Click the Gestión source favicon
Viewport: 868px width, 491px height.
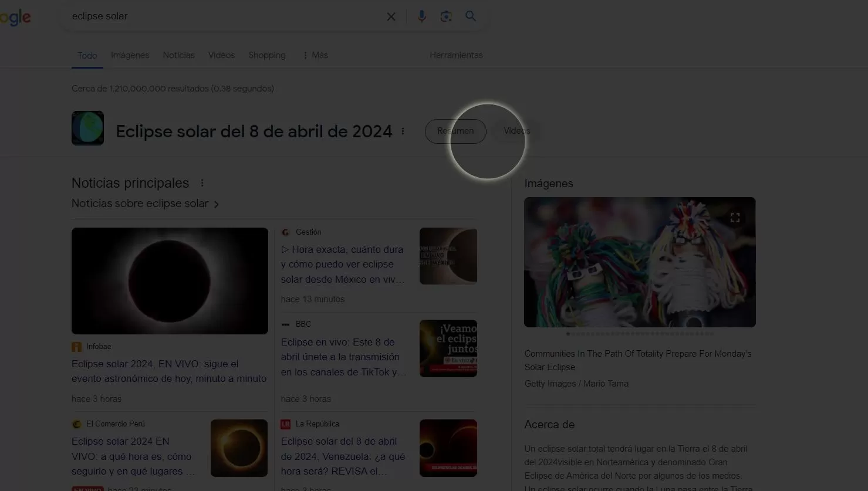coord(285,232)
